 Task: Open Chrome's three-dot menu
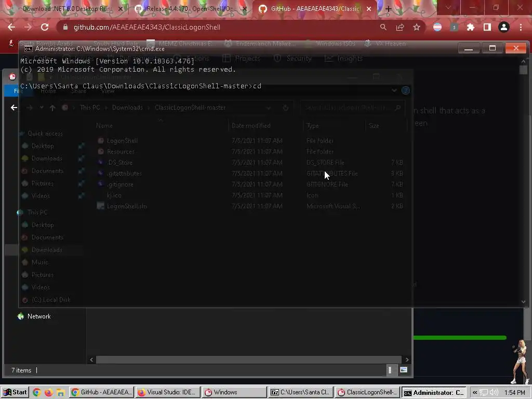(521, 27)
